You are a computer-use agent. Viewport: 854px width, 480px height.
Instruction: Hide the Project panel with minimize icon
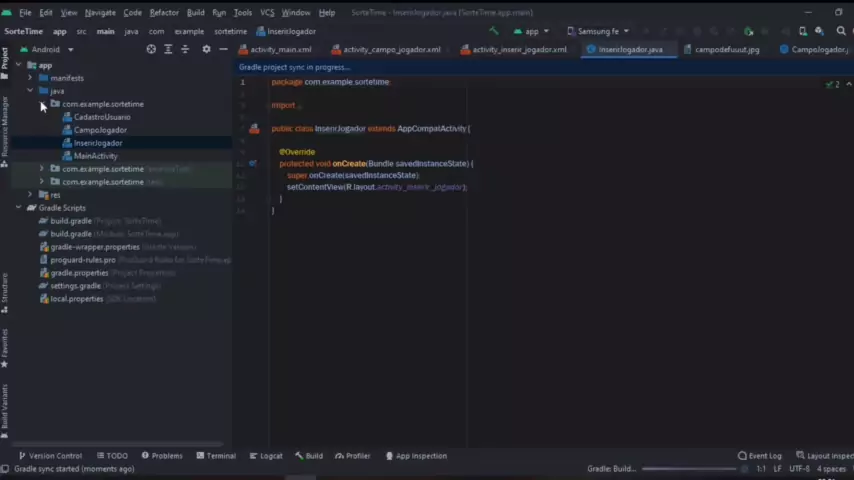(223, 49)
